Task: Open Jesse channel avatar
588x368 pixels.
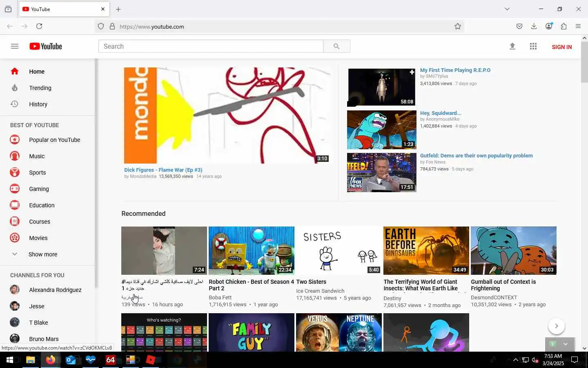Action: [x=15, y=306]
